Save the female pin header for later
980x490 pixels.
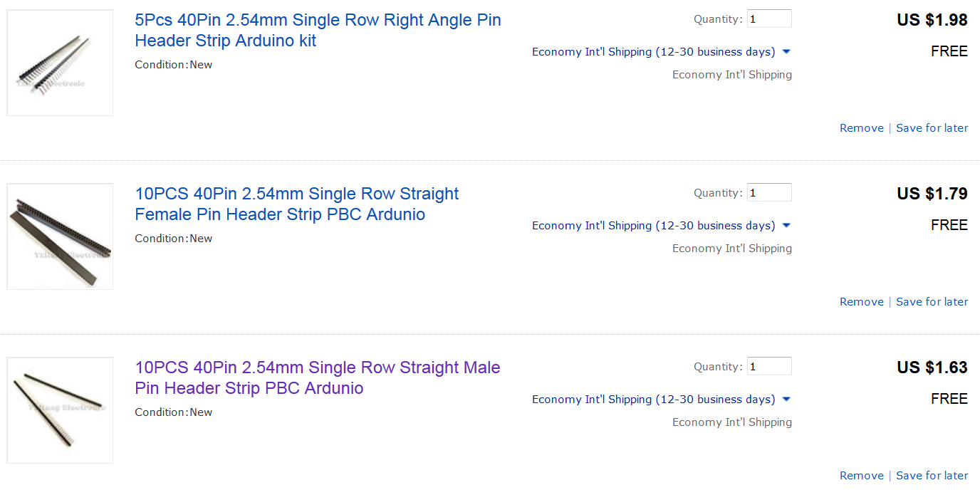(932, 302)
